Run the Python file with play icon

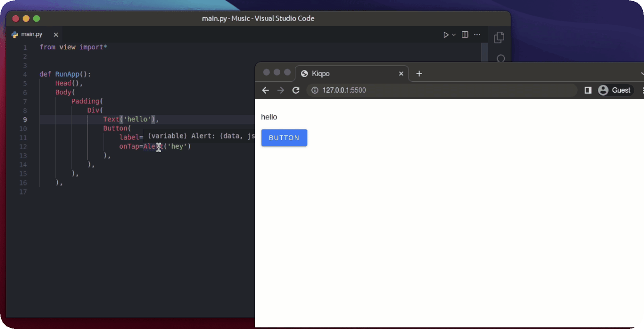445,35
